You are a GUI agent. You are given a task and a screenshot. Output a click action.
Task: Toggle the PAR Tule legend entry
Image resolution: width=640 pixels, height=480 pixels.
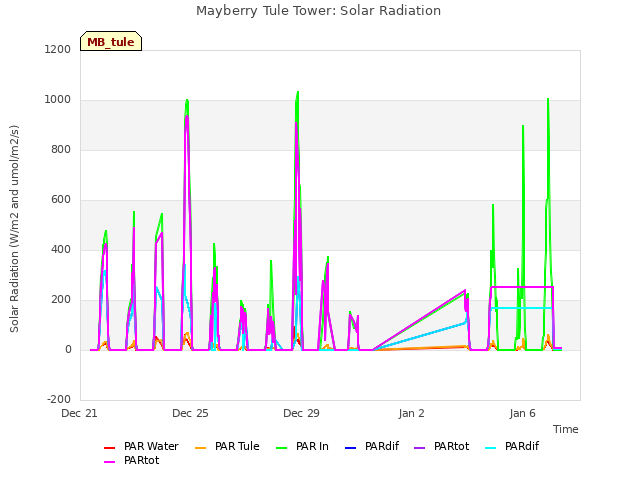pyautogui.click(x=227, y=447)
